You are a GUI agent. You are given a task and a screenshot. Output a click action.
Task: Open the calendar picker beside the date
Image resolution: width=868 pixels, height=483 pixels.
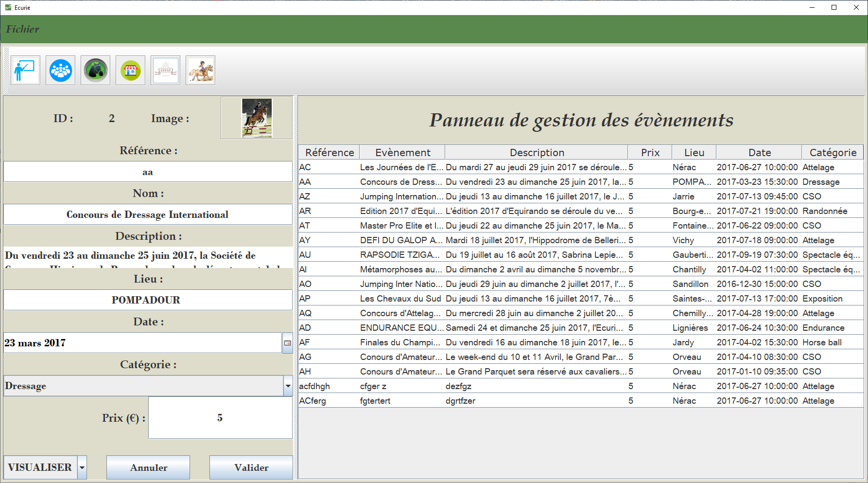coord(287,343)
